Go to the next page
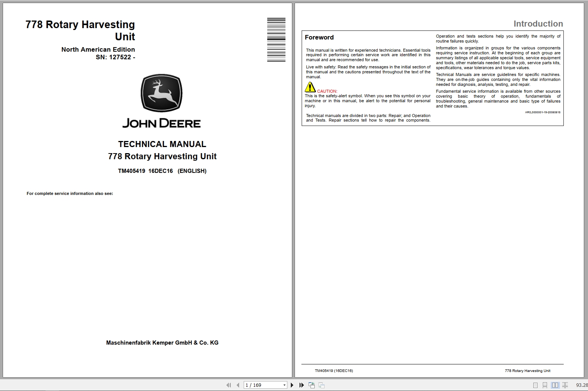This screenshot has height=391, width=588. pos(292,385)
